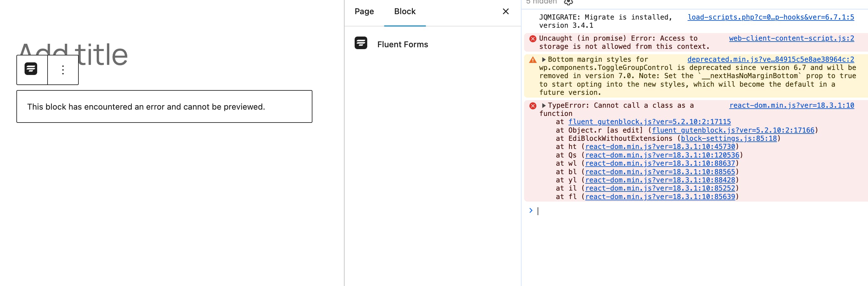Screen dimensions: 868x286
Task: Select the Block tab
Action: pyautogui.click(x=405, y=11)
